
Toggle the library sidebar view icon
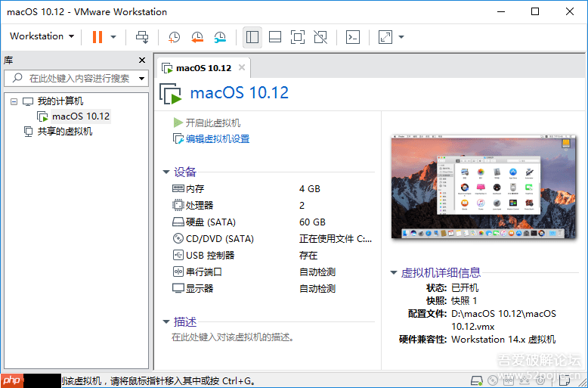[252, 37]
